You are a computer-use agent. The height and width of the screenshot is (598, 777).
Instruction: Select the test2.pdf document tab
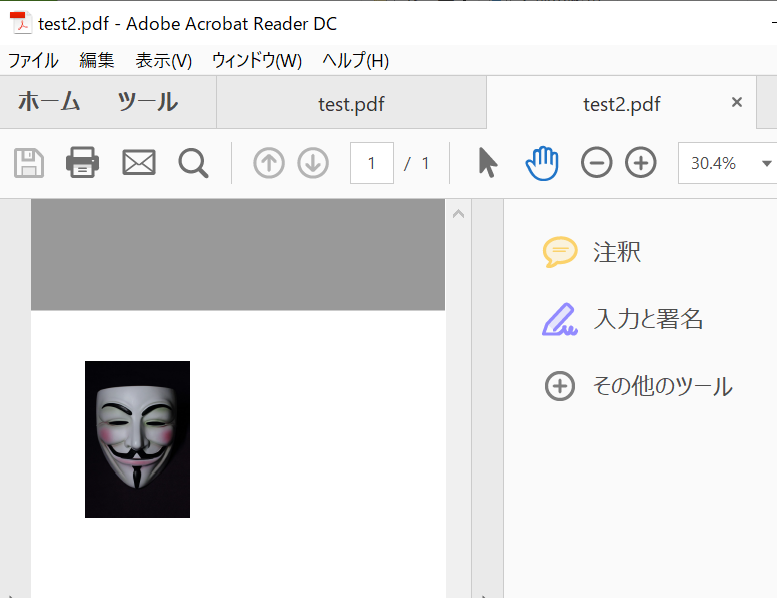(x=621, y=103)
